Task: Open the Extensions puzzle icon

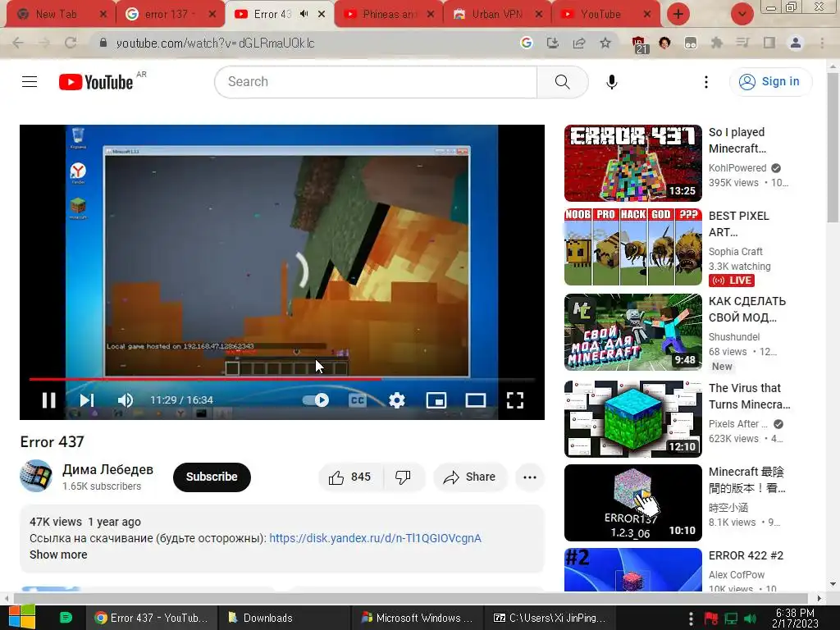Action: click(x=716, y=43)
